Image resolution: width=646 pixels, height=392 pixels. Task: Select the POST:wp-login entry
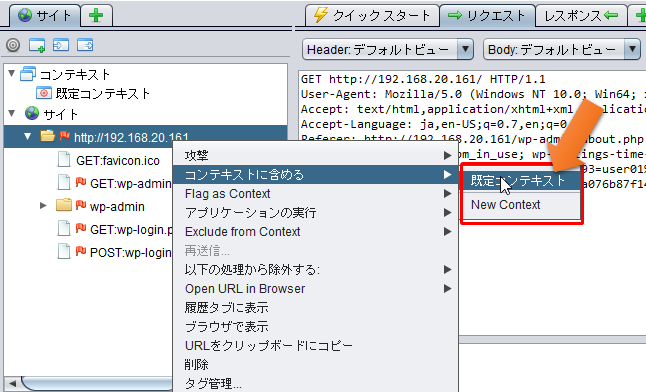point(130,252)
